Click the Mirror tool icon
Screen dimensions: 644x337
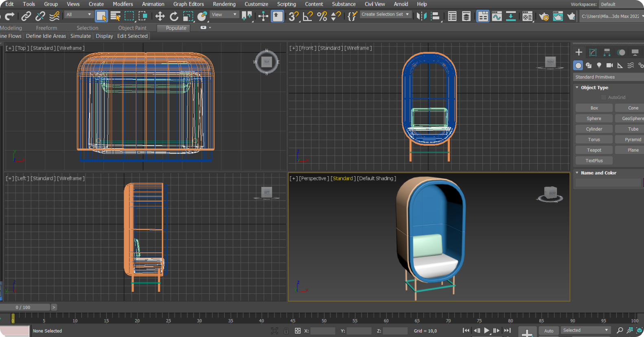click(x=421, y=16)
